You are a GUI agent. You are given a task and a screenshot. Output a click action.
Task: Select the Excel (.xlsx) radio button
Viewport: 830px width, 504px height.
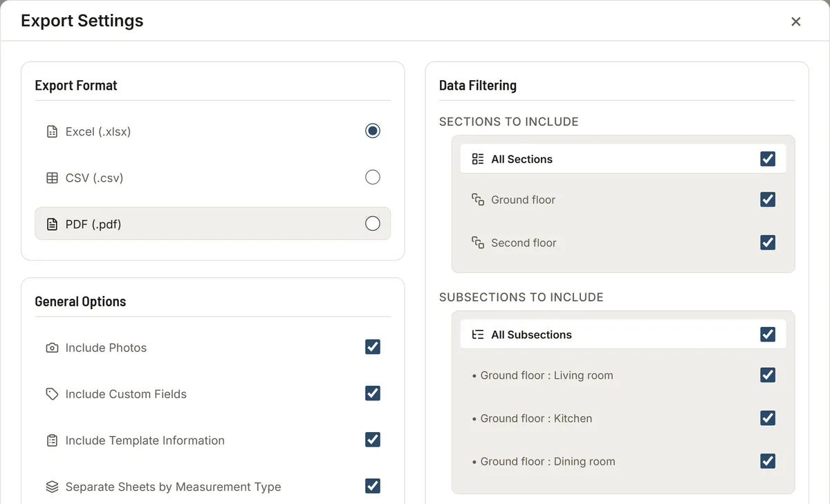pyautogui.click(x=373, y=131)
